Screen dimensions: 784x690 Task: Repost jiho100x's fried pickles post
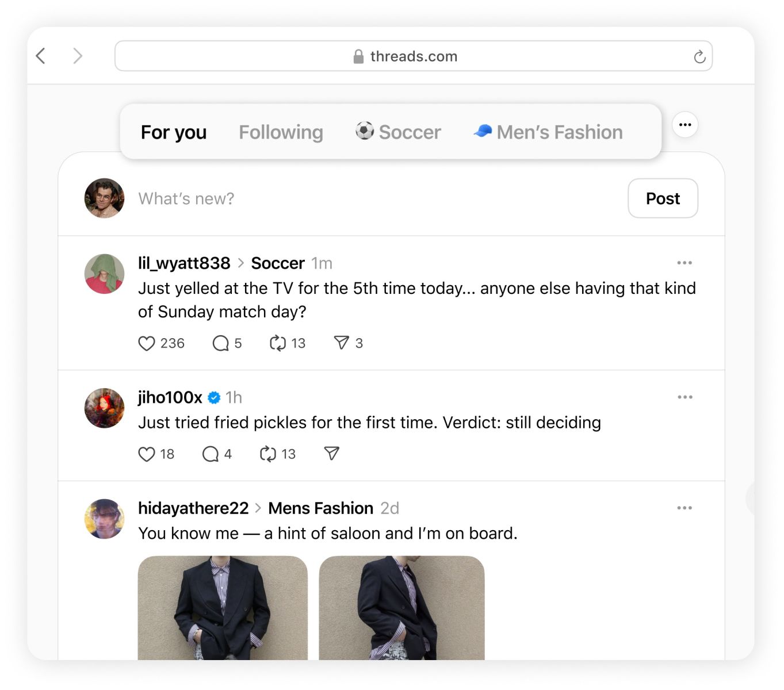coord(268,454)
